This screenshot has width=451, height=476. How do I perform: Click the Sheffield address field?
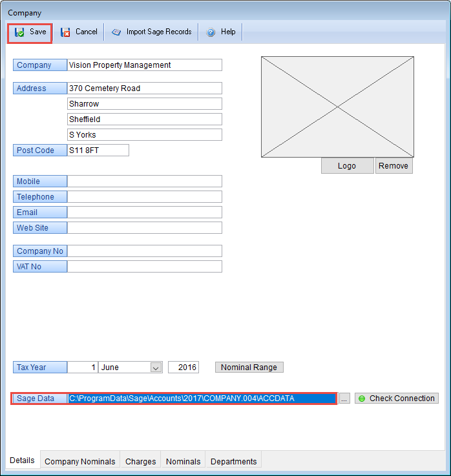(x=145, y=119)
